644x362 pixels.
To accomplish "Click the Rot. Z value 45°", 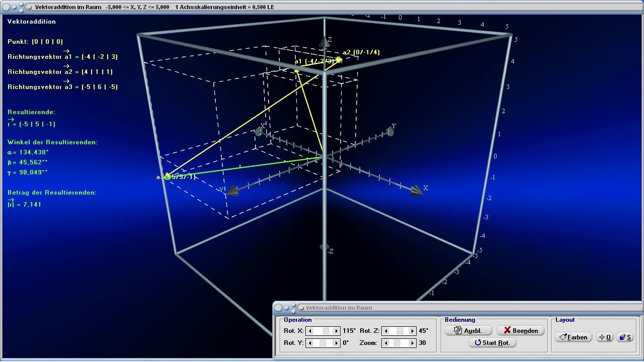I will pyautogui.click(x=423, y=331).
